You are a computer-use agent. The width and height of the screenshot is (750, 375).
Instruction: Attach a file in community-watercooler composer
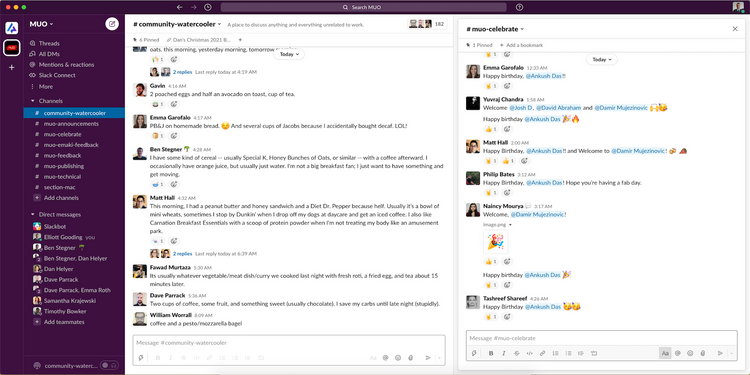point(410,358)
